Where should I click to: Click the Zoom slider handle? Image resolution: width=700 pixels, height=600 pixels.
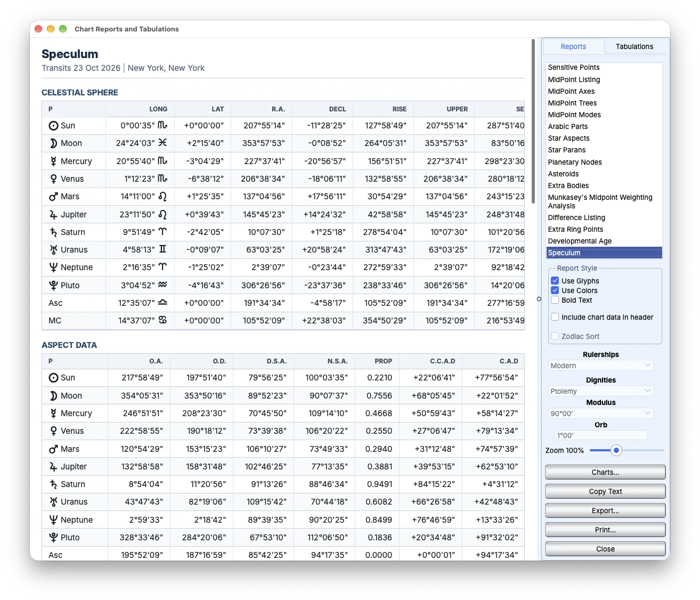tap(616, 450)
